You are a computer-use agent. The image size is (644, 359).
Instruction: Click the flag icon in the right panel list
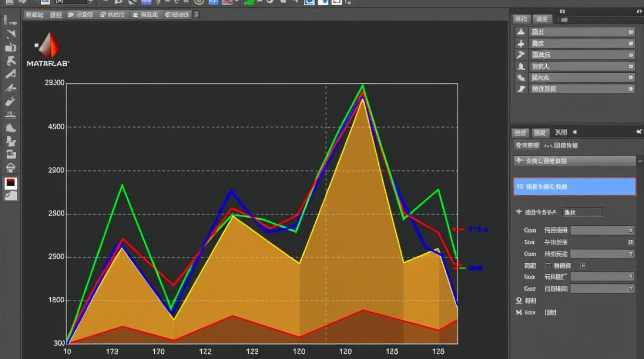tap(521, 89)
